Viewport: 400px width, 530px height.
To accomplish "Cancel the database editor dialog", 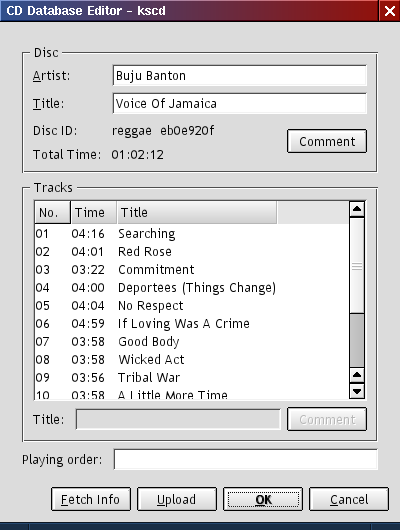I will (x=349, y=499).
